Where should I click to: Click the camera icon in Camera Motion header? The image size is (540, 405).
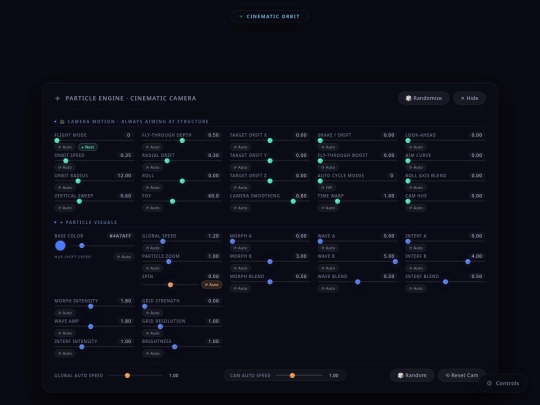(x=62, y=122)
